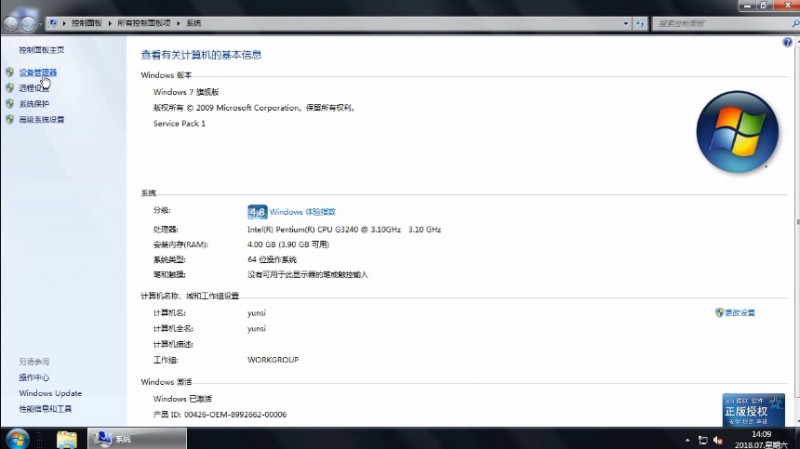This screenshot has width=800, height=449.
Task: Click the volume speaker tray icon
Action: [x=718, y=440]
